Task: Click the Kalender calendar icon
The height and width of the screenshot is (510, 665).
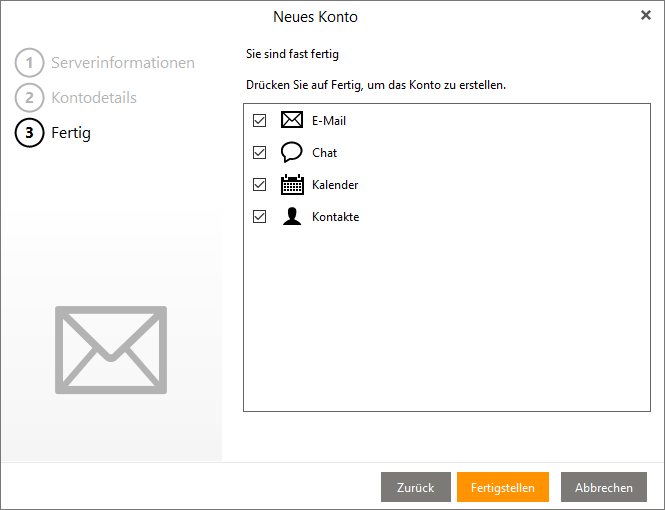Action: point(292,185)
